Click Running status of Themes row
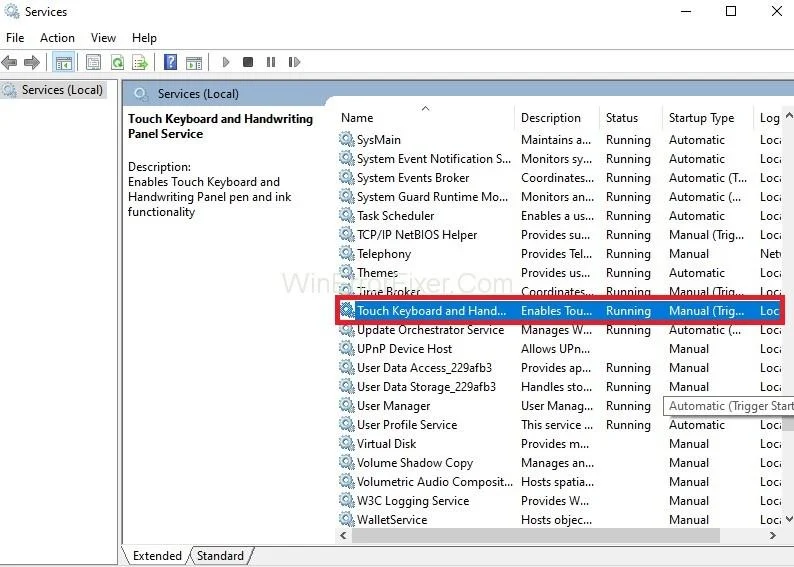This screenshot has width=794, height=567. (x=628, y=273)
